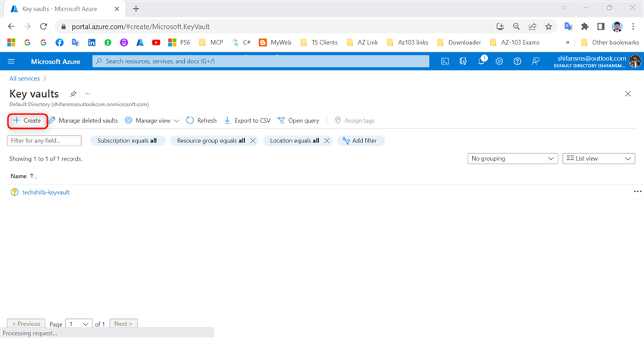Bookmark this page with the star

click(x=549, y=27)
